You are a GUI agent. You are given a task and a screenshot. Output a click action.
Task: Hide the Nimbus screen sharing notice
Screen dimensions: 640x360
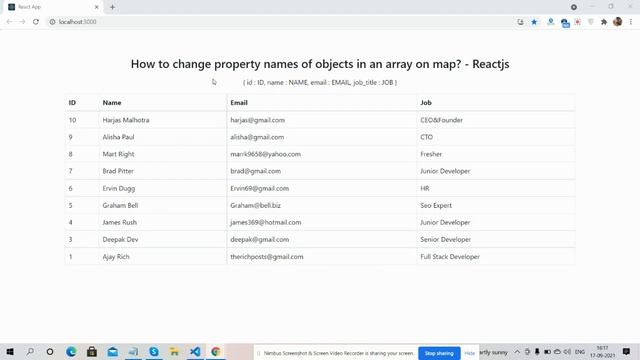469,353
